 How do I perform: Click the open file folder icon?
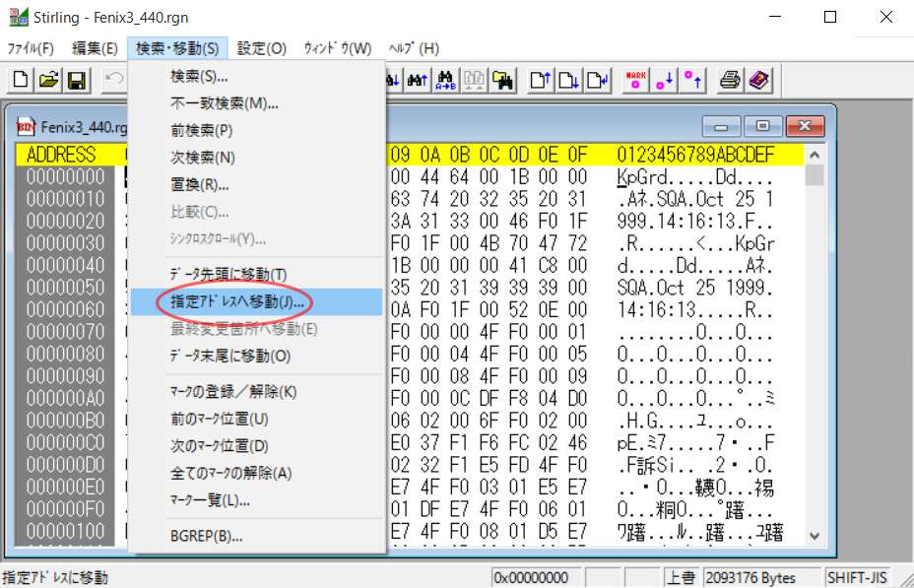[48, 80]
